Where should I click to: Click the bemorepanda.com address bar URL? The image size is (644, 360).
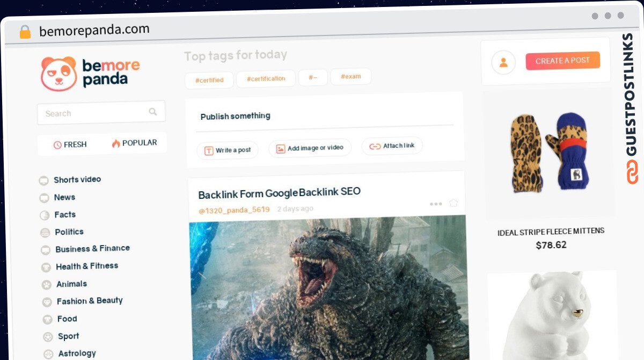coord(94,30)
